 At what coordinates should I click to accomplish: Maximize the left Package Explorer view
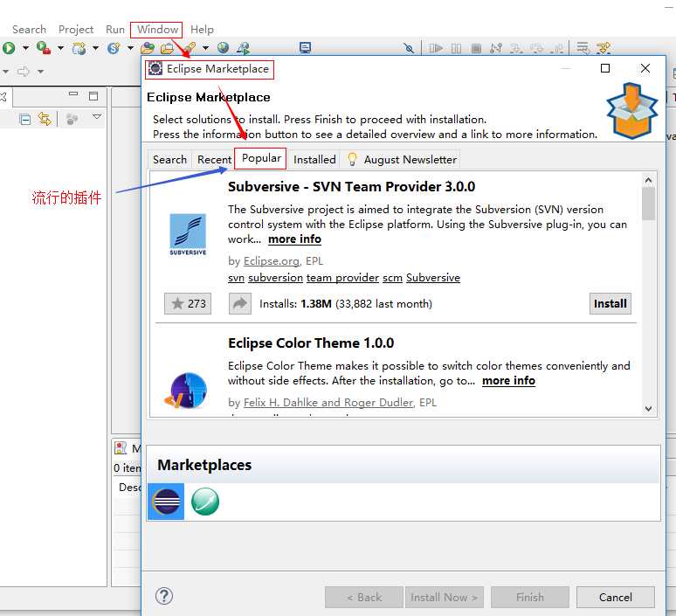pyautogui.click(x=93, y=96)
